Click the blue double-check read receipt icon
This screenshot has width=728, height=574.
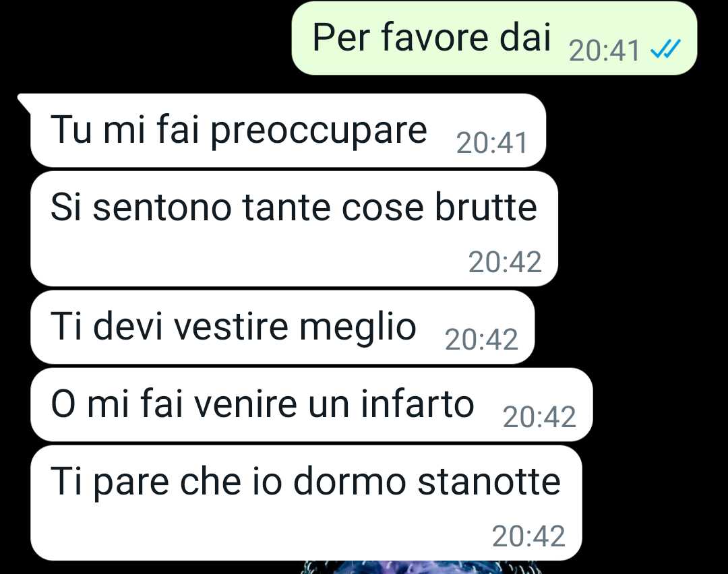pyautogui.click(x=665, y=49)
